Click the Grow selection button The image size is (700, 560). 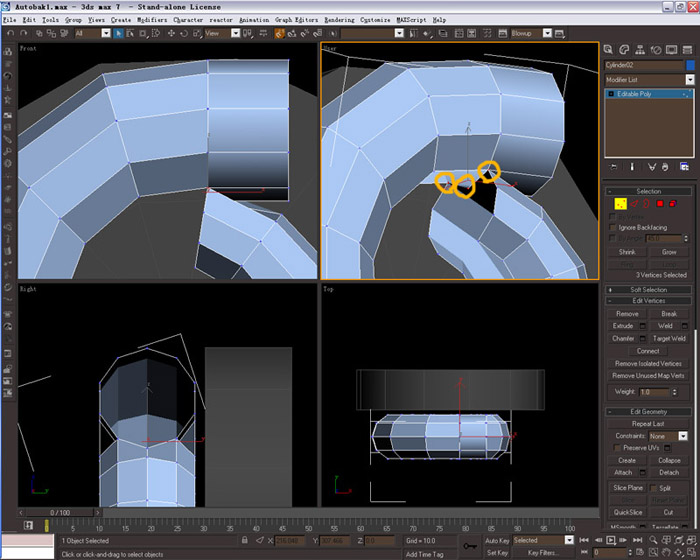click(669, 252)
